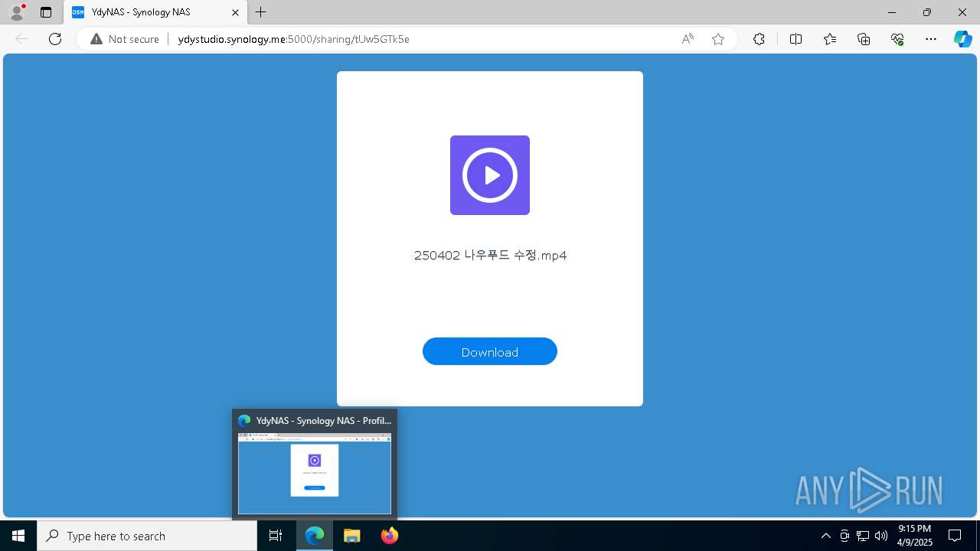980x551 pixels.
Task: Open File Explorer from taskbar
Action: (352, 536)
